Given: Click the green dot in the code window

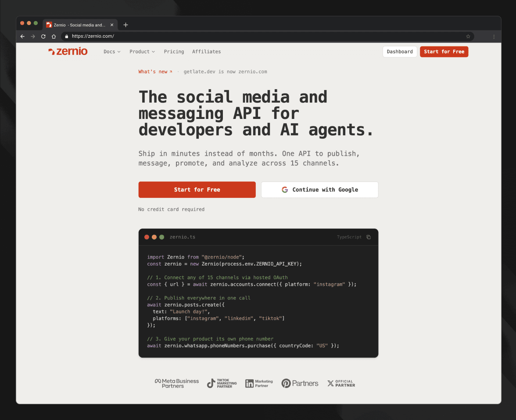Looking at the screenshot, I should tap(161, 237).
